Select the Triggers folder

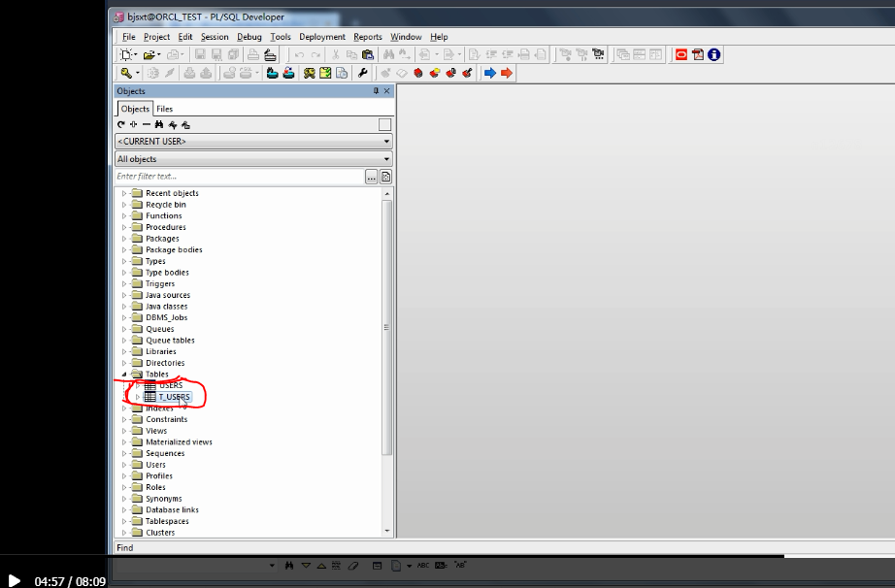pos(160,284)
